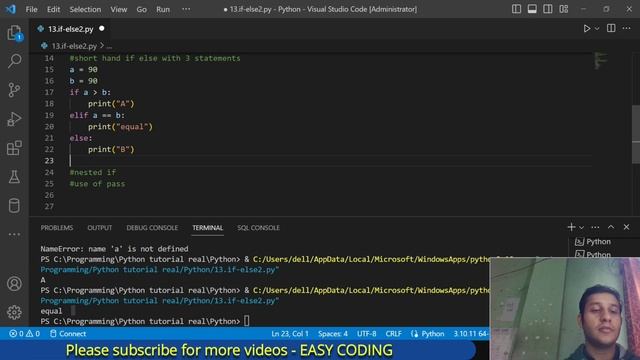Image resolution: width=640 pixels, height=360 pixels.
Task: Change indentation via Spaces: 4
Action: point(333,333)
